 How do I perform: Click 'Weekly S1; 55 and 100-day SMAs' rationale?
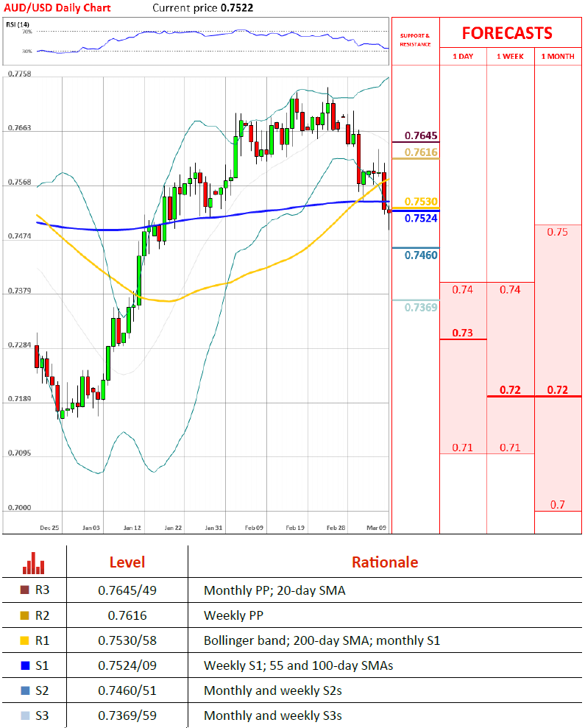coord(299,665)
